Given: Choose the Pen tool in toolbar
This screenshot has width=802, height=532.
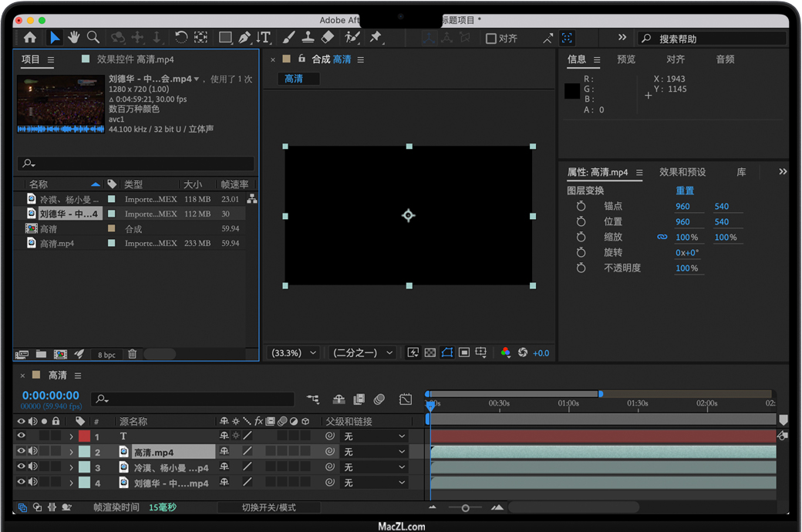Looking at the screenshot, I should (244, 37).
